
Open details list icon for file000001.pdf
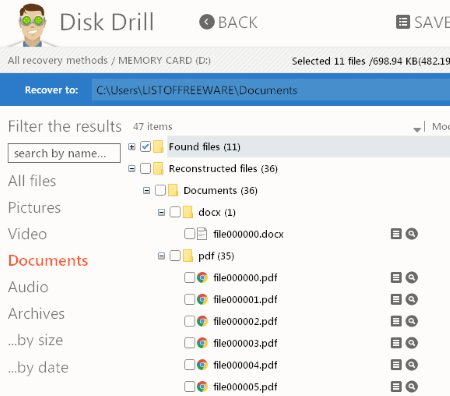point(396,299)
